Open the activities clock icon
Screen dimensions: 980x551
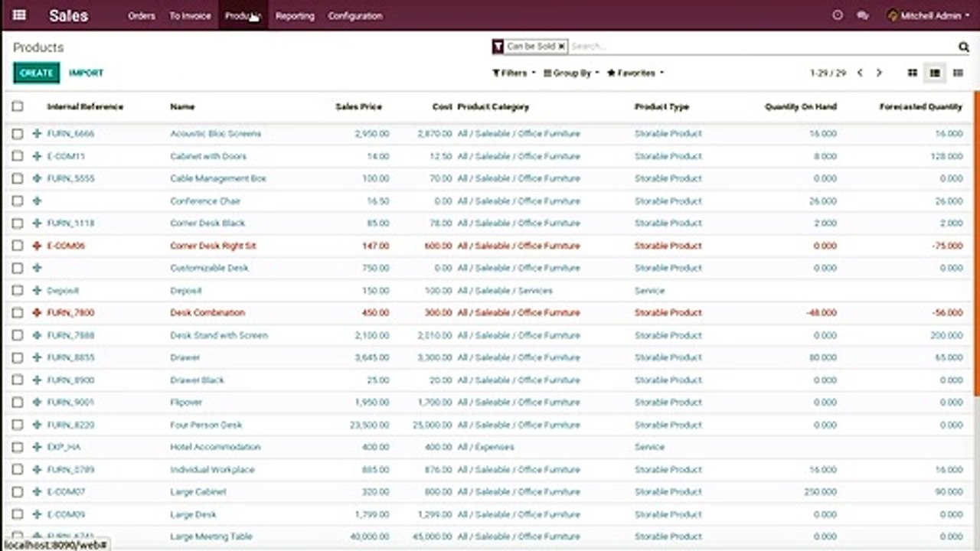838,15
